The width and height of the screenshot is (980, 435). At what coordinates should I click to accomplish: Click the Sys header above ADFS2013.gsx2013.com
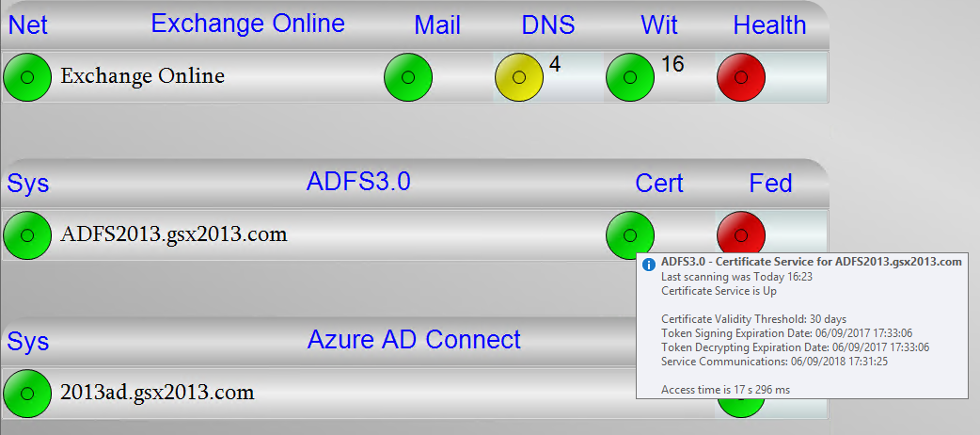[28, 184]
